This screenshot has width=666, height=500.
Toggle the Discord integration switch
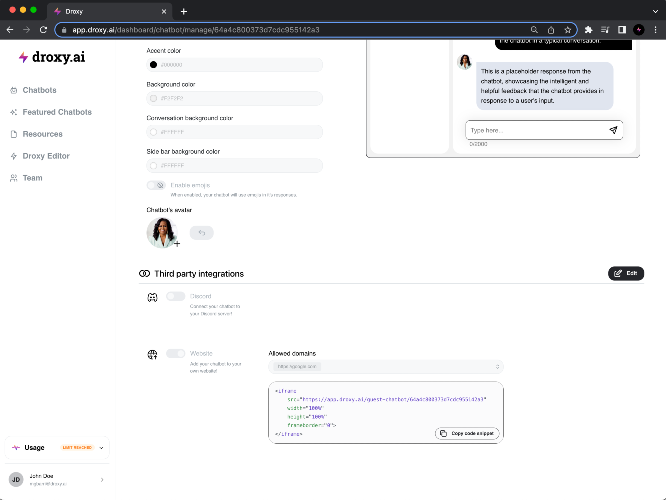pos(175,296)
